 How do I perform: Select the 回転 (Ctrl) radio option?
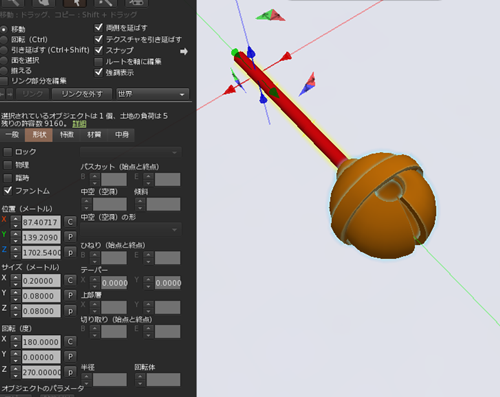tap(4, 40)
